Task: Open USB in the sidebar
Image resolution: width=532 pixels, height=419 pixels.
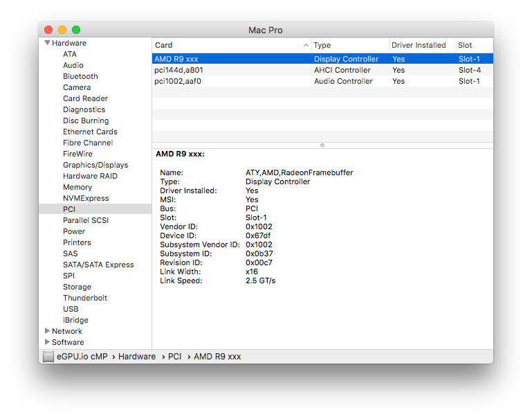Action: pyautogui.click(x=71, y=309)
